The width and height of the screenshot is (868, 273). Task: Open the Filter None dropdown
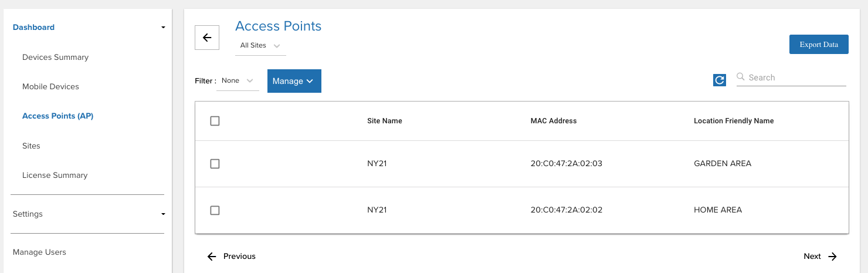coord(238,81)
